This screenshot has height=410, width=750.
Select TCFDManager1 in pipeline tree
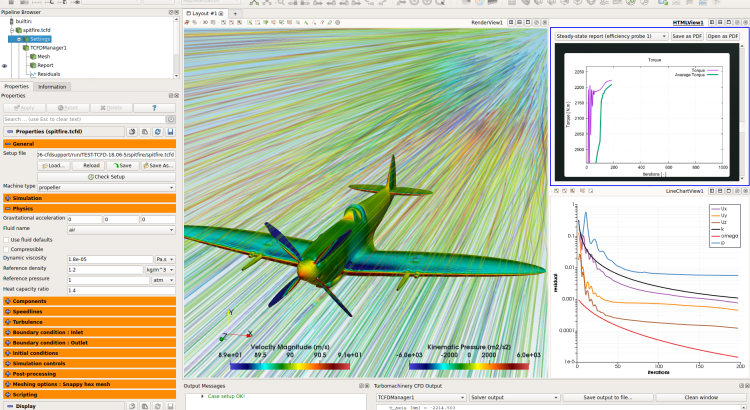click(48, 48)
